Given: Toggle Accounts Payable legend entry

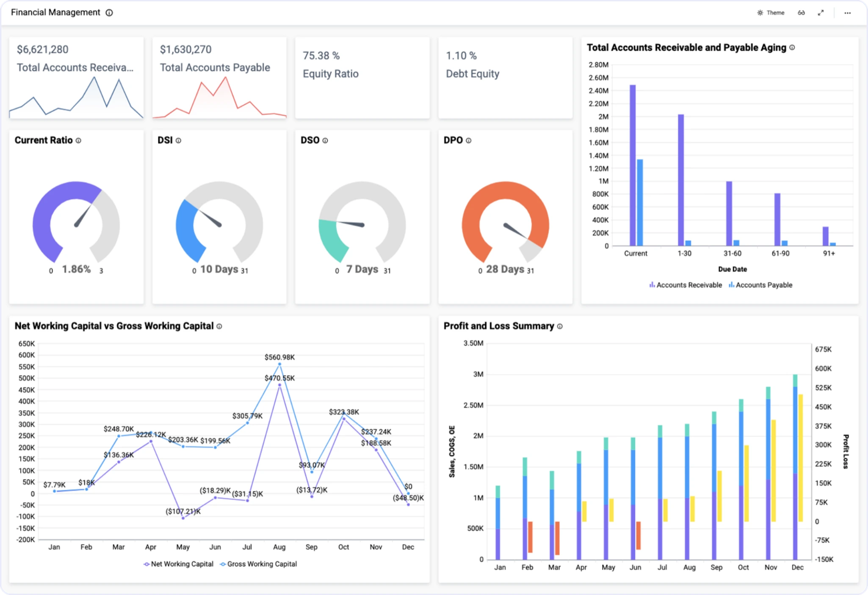Looking at the screenshot, I should [x=760, y=285].
